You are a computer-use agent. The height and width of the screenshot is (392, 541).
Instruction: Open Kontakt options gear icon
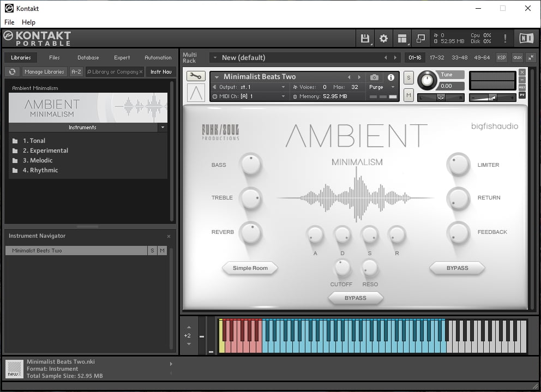point(383,38)
